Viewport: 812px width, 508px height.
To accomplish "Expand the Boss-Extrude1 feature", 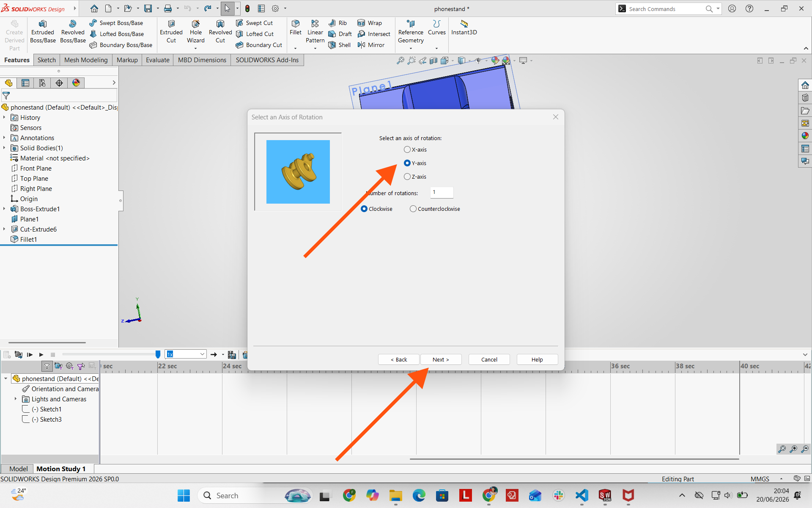I will (4, 209).
